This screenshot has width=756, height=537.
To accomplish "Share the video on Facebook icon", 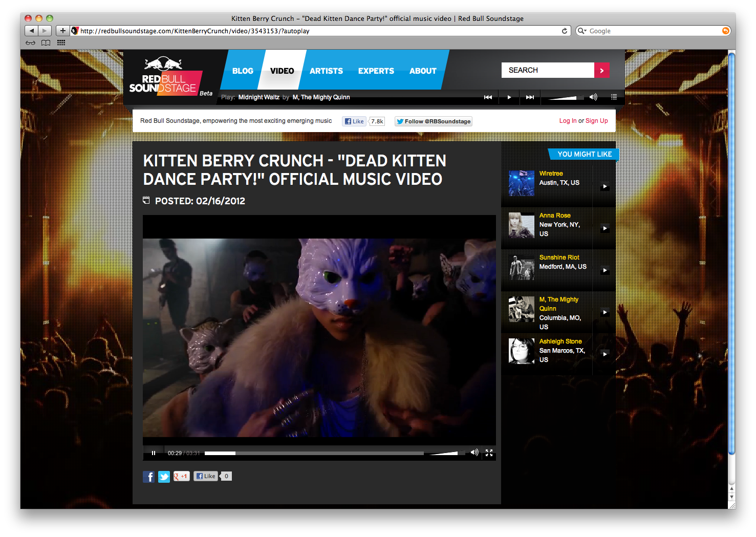I will click(x=148, y=477).
